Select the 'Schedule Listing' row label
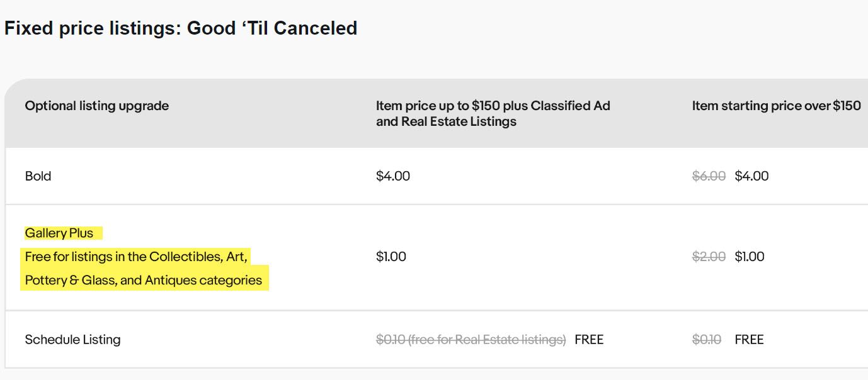 pos(72,340)
